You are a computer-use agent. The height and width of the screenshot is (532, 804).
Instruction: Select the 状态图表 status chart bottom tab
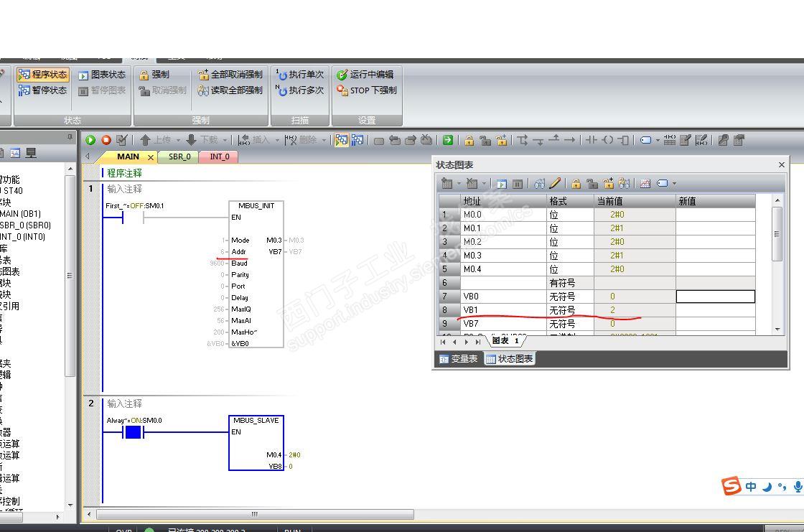[x=510, y=359]
